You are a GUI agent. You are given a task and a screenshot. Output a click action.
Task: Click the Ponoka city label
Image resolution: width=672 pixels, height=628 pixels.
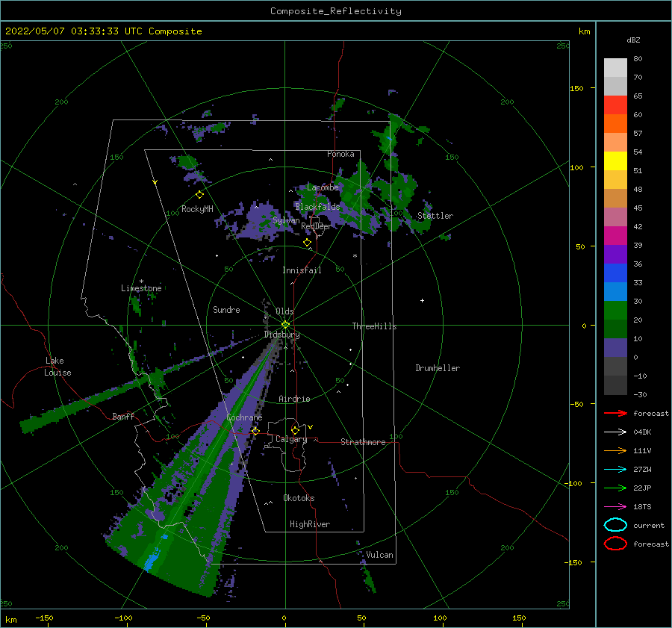pyautogui.click(x=340, y=154)
